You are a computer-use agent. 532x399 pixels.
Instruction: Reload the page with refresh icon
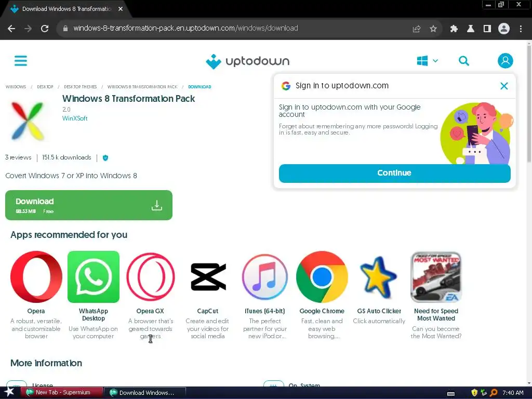coord(45,29)
